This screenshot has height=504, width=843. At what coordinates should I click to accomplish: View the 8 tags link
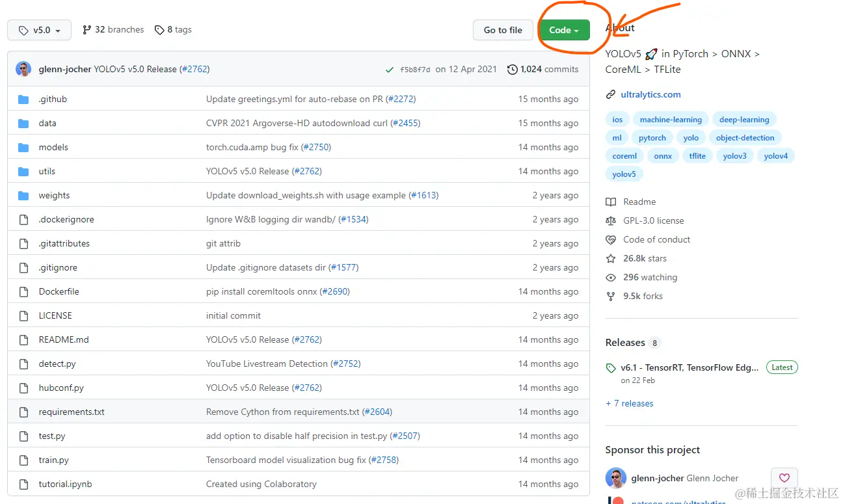click(x=173, y=30)
